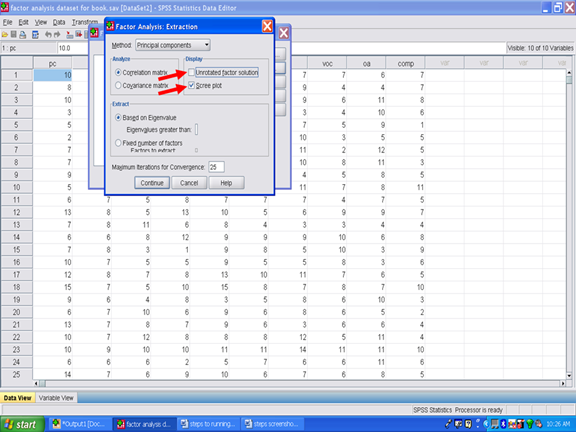The width and height of the screenshot is (576, 432).
Task: Select the pc column header
Action: (x=53, y=64)
